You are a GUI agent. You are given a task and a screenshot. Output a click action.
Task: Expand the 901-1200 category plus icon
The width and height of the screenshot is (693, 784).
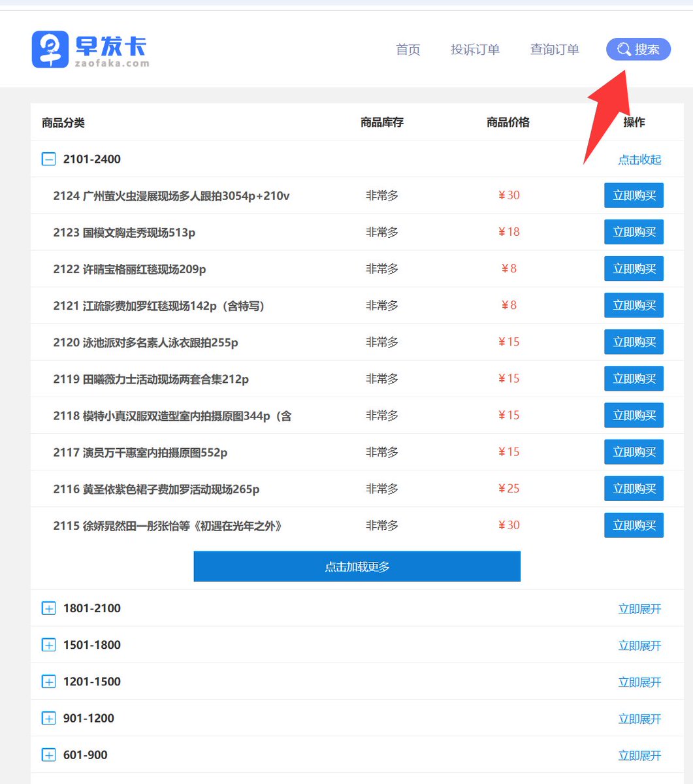[x=49, y=718]
